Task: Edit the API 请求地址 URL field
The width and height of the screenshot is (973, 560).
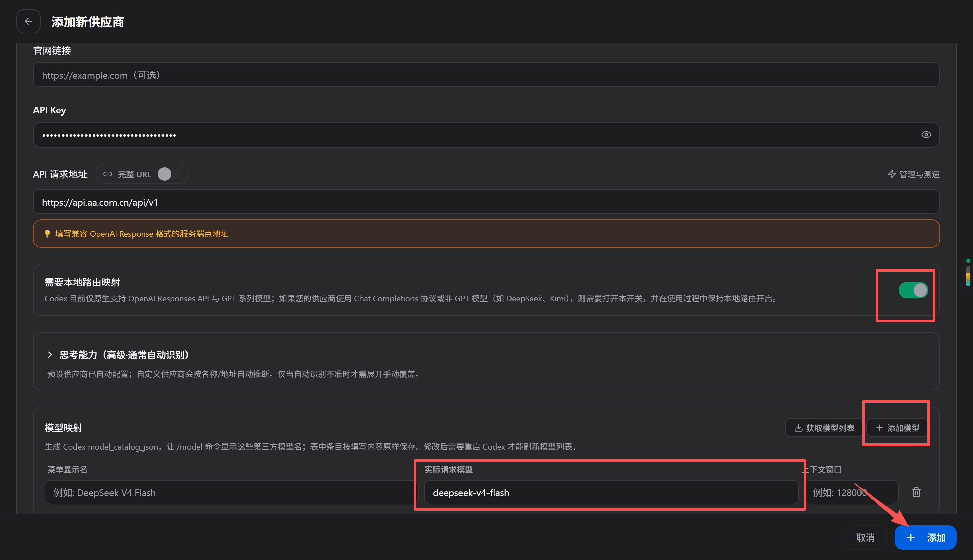Action: pos(486,202)
